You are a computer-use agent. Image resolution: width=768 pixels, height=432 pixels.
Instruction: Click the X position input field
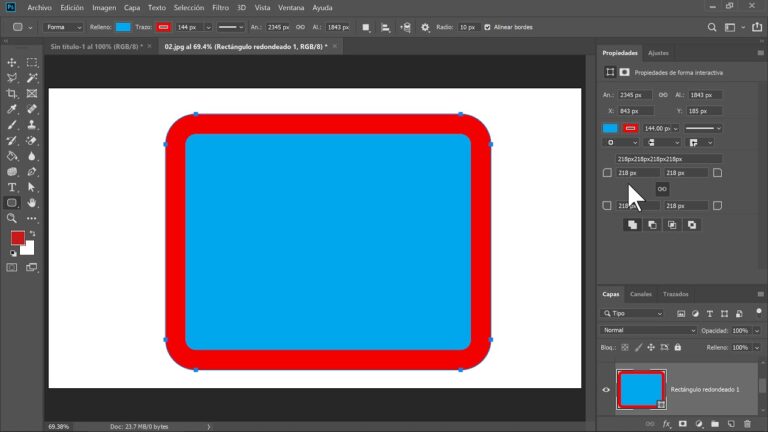(636, 111)
